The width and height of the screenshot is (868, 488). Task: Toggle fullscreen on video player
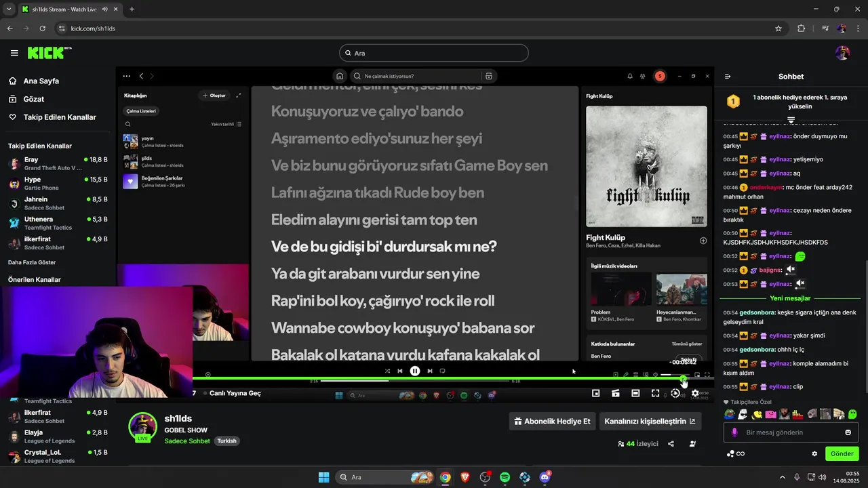655,393
